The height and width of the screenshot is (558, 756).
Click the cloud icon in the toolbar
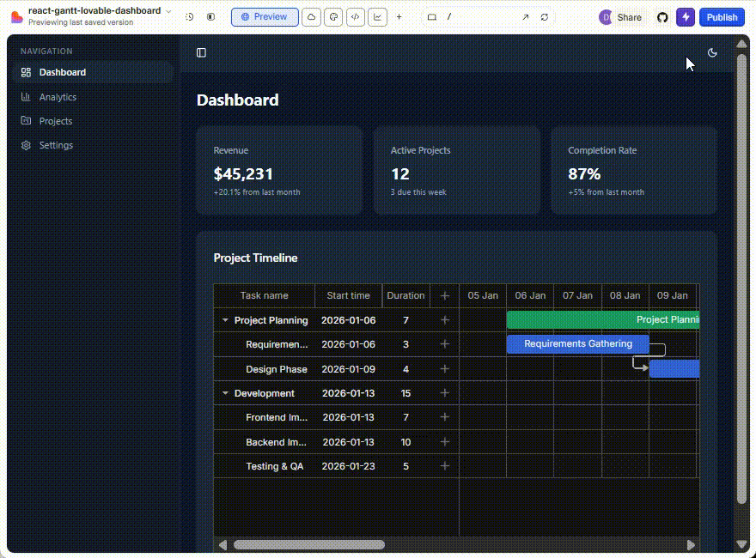[x=312, y=17]
